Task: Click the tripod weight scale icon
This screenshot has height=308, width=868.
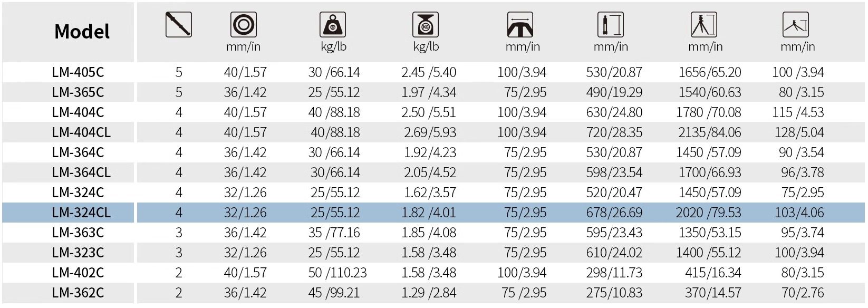Action: pyautogui.click(x=425, y=25)
